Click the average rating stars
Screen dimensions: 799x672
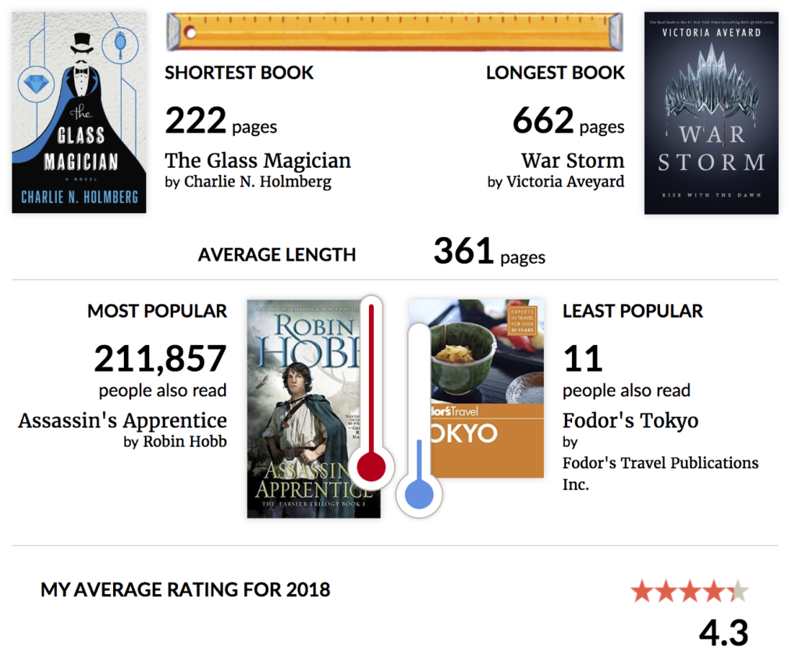coord(690,592)
